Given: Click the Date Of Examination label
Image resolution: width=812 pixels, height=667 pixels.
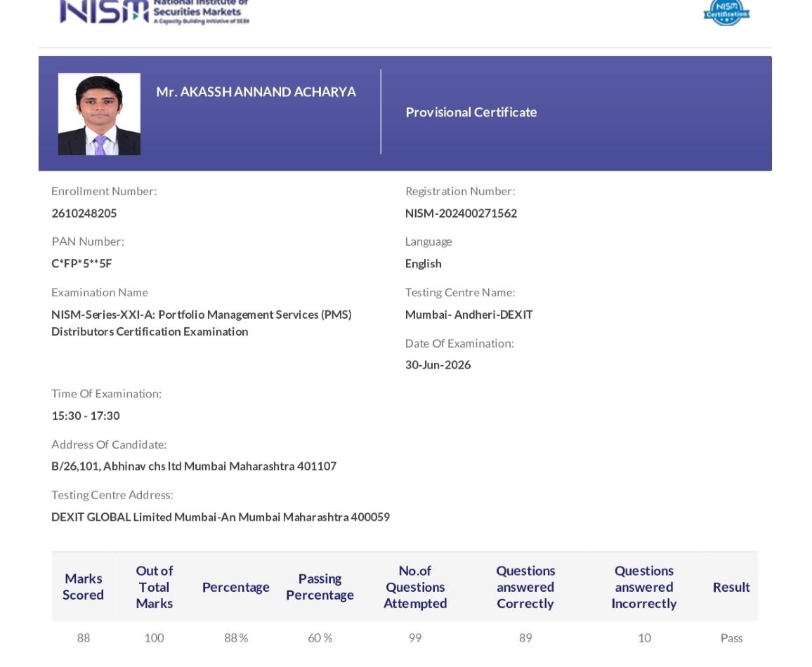Looking at the screenshot, I should pyautogui.click(x=459, y=343).
